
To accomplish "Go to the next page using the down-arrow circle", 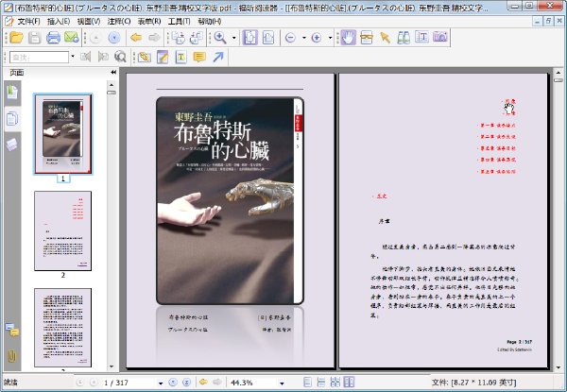I will 114,38.
